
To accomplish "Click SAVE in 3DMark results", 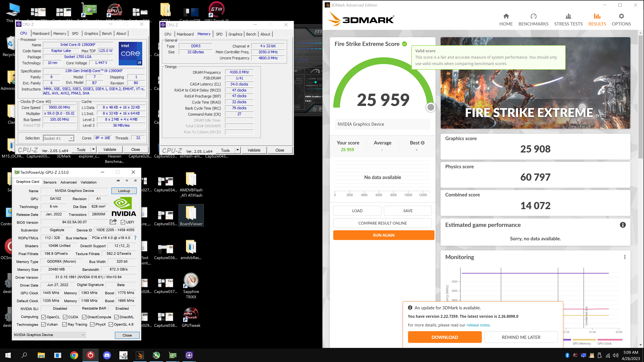I will [408, 211].
